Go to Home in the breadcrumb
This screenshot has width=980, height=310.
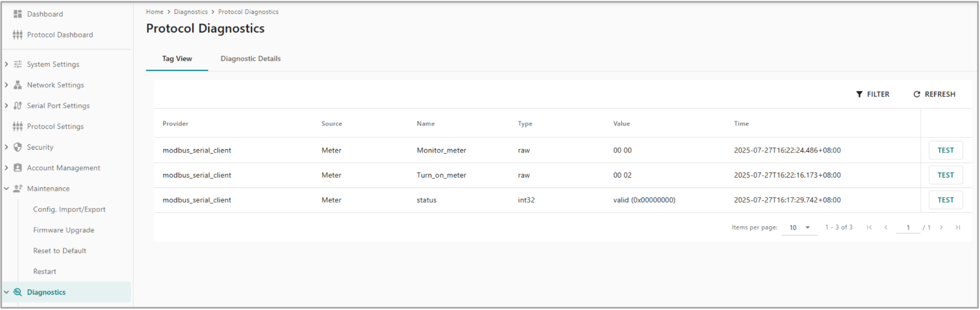(155, 12)
